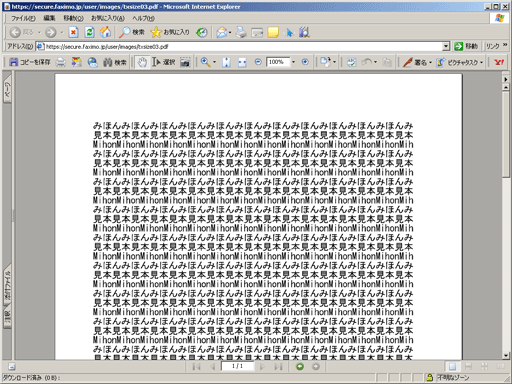
Task: Click the IE Stop button icon
Action: point(73,32)
